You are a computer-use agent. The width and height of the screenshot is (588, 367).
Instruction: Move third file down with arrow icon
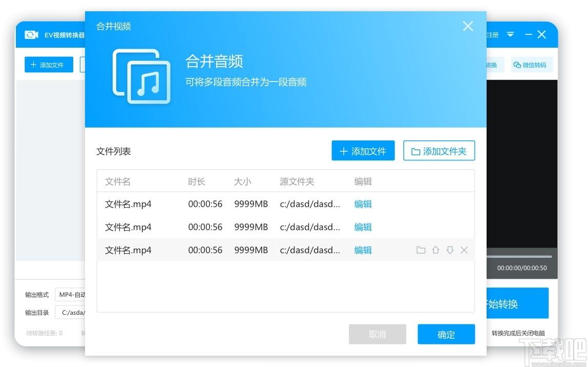pos(450,250)
